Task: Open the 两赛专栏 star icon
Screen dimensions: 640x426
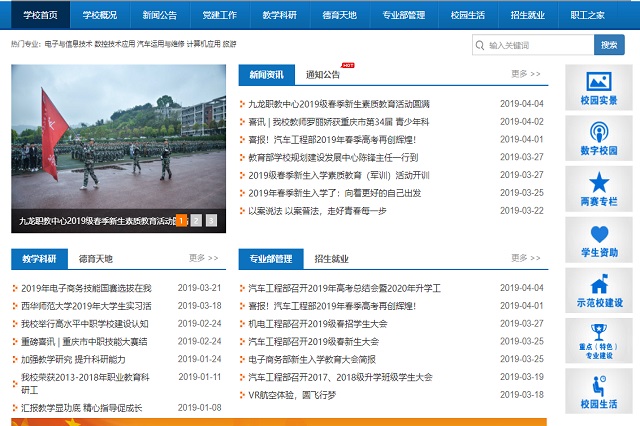Action: (599, 183)
